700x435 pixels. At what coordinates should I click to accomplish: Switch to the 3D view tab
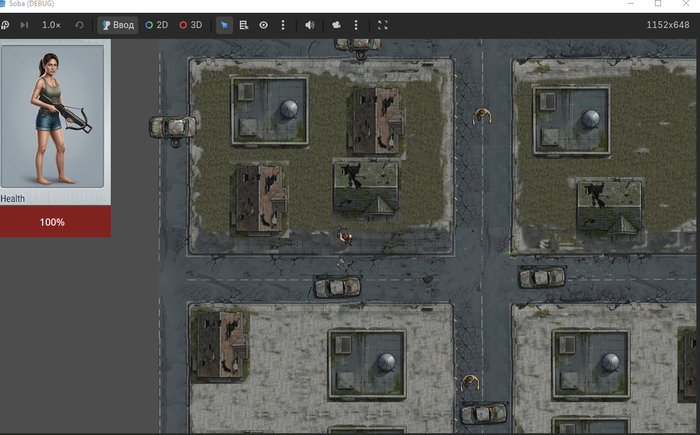tap(191, 25)
